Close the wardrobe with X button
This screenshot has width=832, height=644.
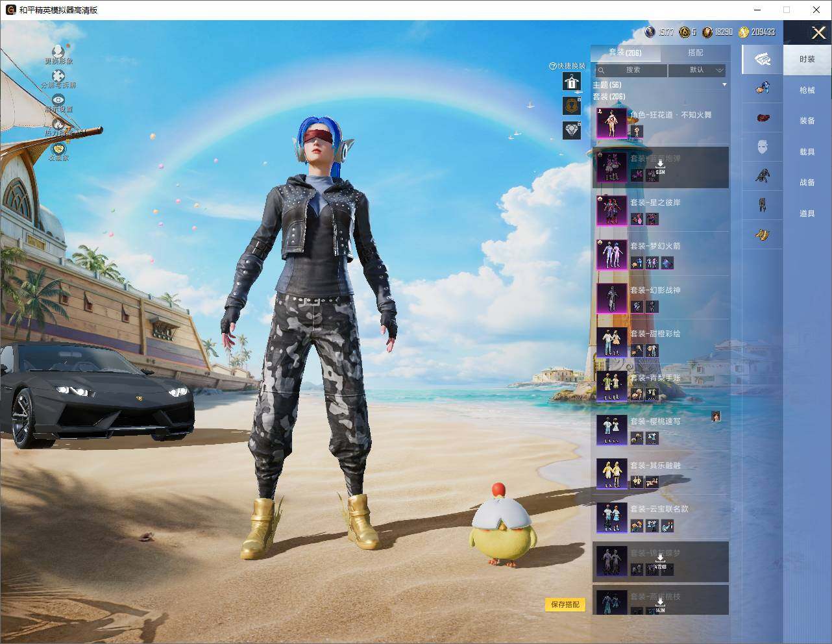click(818, 32)
